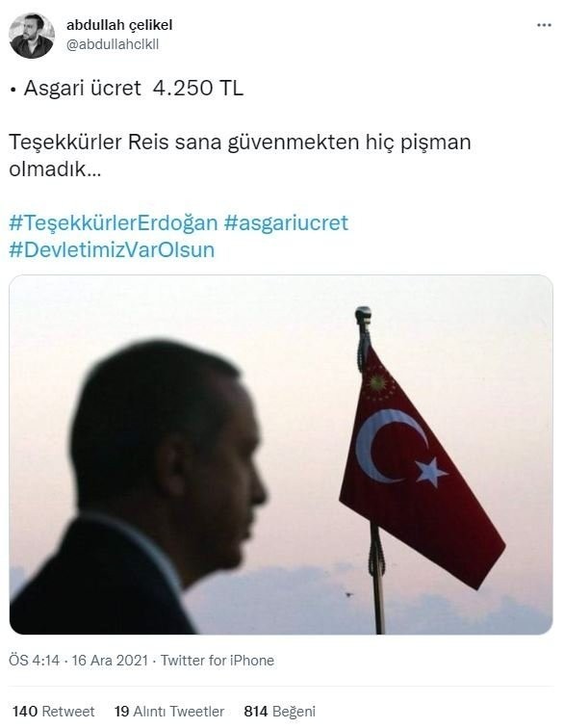Image resolution: width=564 pixels, height=728 pixels.
Task: Open hashtag #DevletimizVarOlsun
Action: pos(112,249)
